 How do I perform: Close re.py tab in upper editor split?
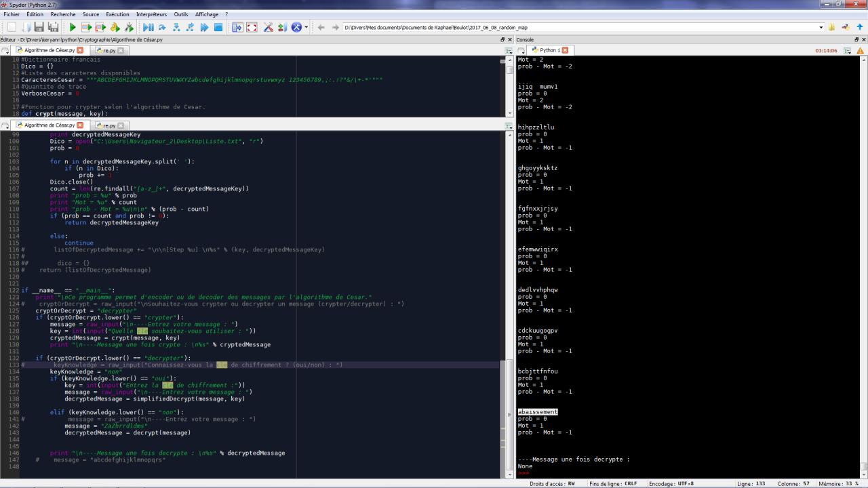point(121,50)
